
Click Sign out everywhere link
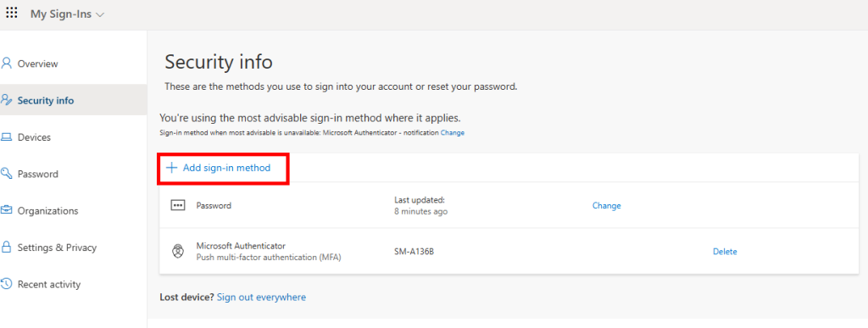click(x=261, y=297)
